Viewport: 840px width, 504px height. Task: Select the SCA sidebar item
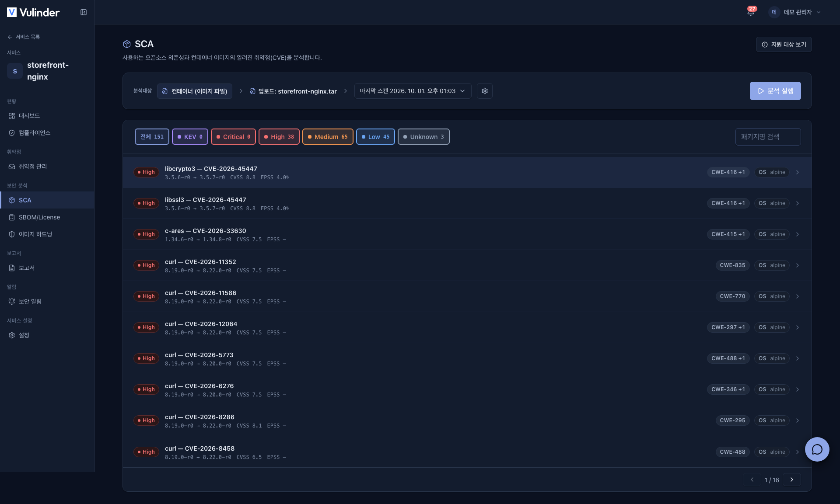47,200
